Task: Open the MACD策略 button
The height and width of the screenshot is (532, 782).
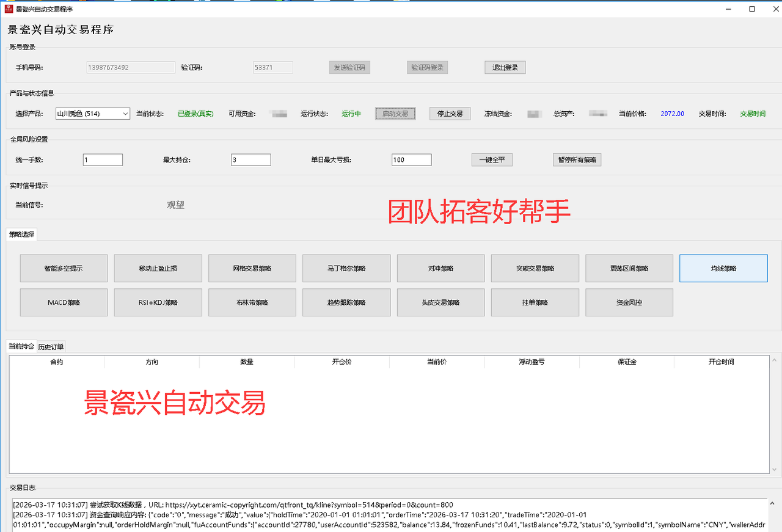Action: 64,302
